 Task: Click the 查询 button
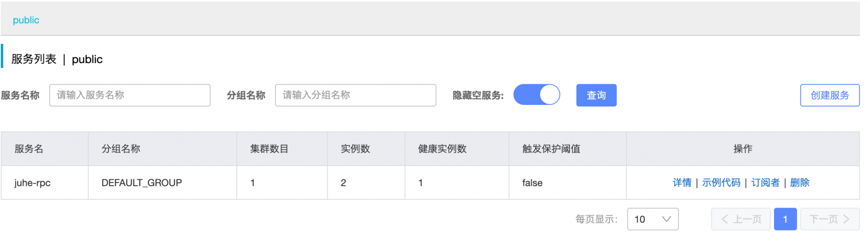(596, 95)
